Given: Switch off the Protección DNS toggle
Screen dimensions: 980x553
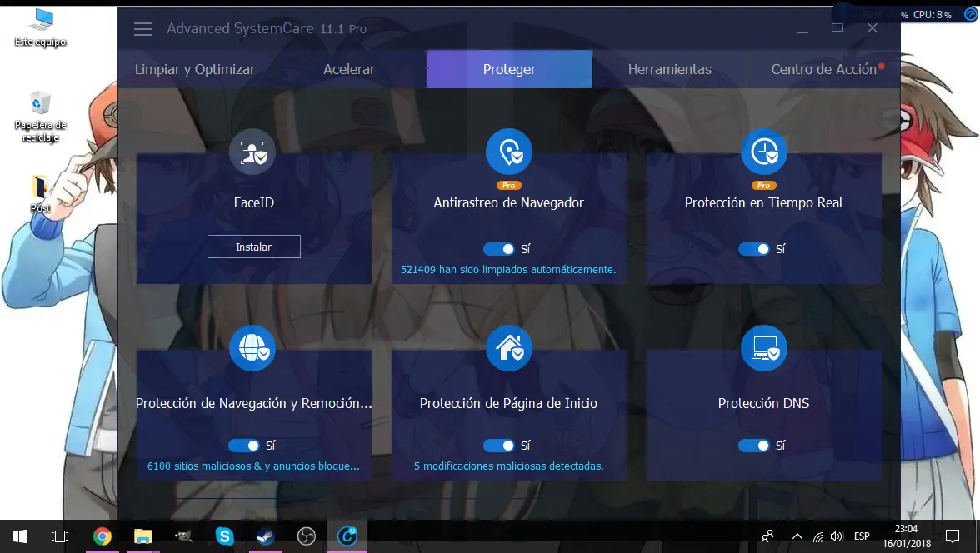Looking at the screenshot, I should [753, 446].
